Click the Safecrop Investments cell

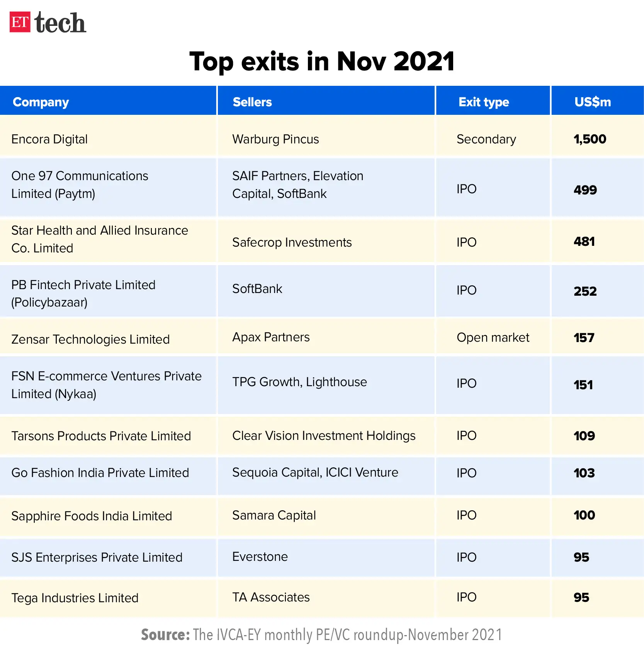[x=326, y=240]
